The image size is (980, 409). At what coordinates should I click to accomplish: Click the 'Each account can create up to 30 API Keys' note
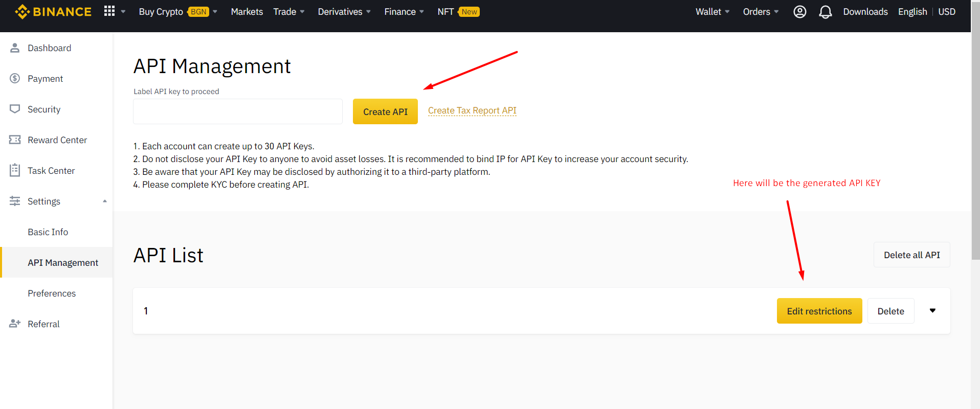[x=224, y=146]
